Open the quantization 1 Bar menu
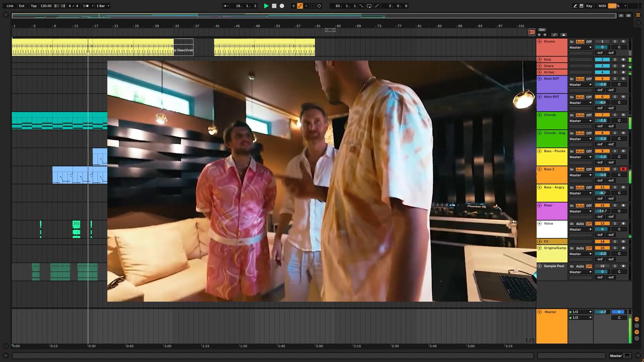Image resolution: width=644 pixels, height=362 pixels. (103, 6)
